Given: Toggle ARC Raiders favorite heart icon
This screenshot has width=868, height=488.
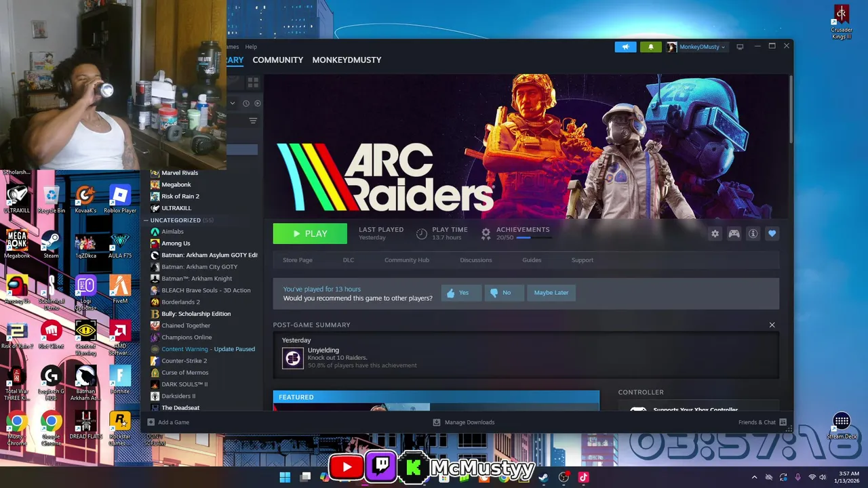Looking at the screenshot, I should (772, 233).
